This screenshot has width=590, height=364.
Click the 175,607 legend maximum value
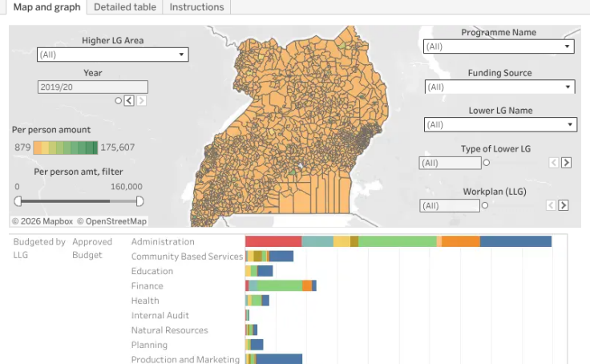(117, 148)
